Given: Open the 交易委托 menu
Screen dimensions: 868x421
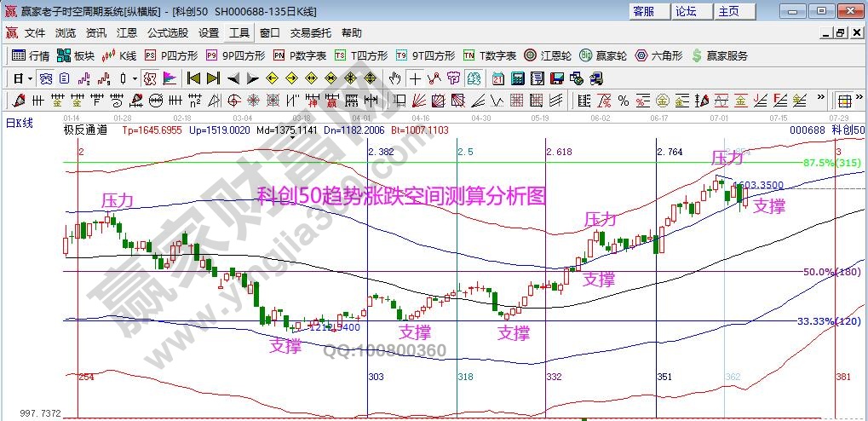Looking at the screenshot, I should pyautogui.click(x=310, y=33).
